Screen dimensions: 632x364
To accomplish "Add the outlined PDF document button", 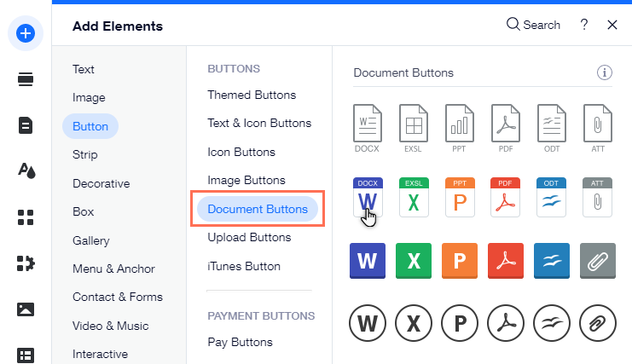I will click(x=507, y=128).
